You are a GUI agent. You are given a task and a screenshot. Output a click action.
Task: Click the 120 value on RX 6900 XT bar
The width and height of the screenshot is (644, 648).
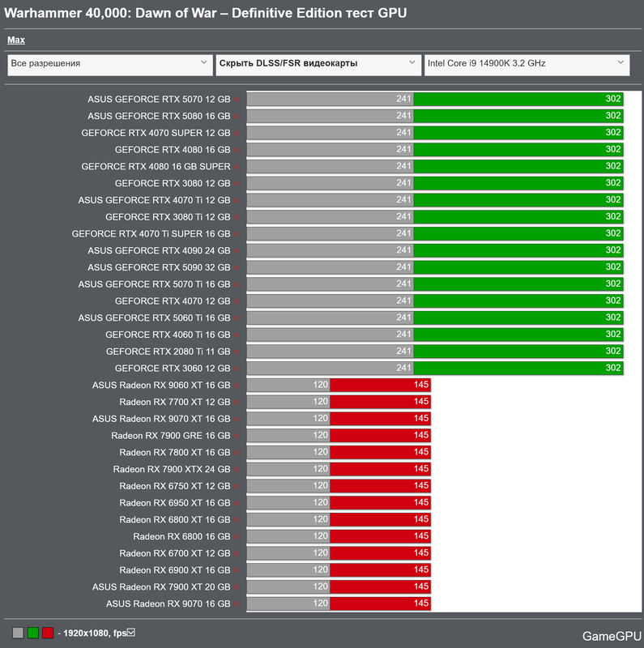click(x=320, y=569)
